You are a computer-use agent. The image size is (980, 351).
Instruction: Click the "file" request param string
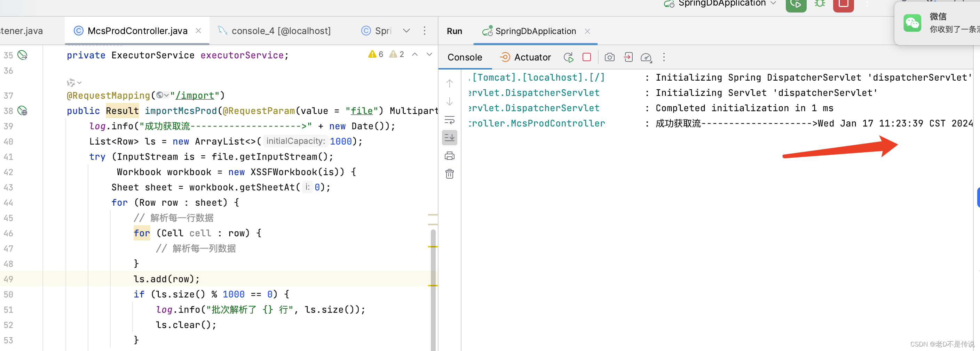click(x=362, y=111)
